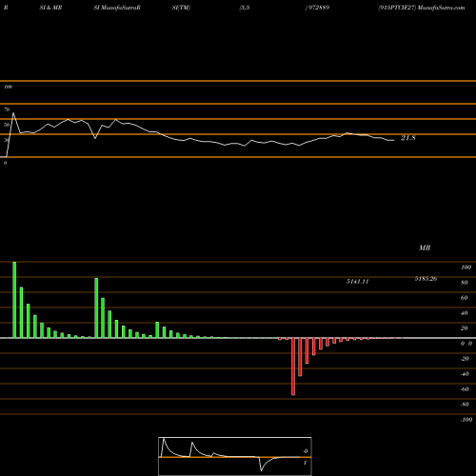Click the MR axis label -40
Viewport: 476px width, 476px height.
click(465, 374)
